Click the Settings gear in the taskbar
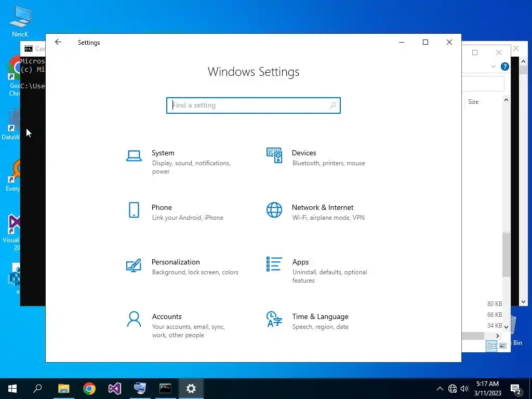 coord(191,389)
